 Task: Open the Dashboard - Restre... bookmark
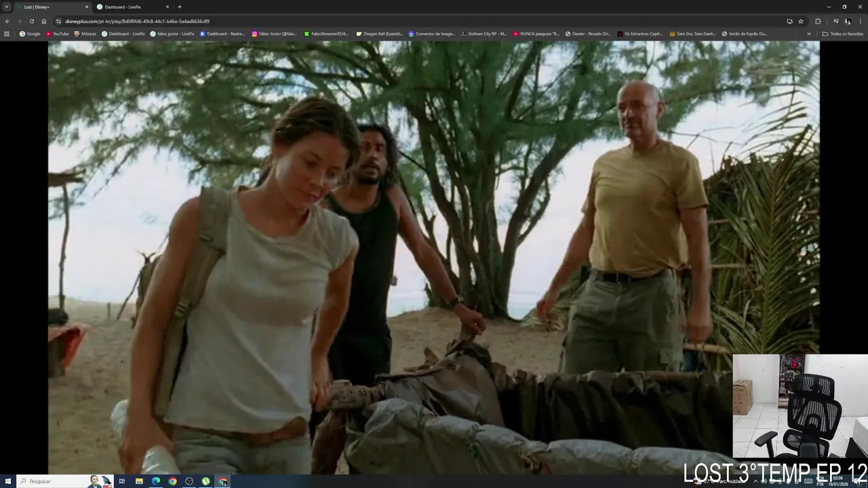click(x=222, y=33)
